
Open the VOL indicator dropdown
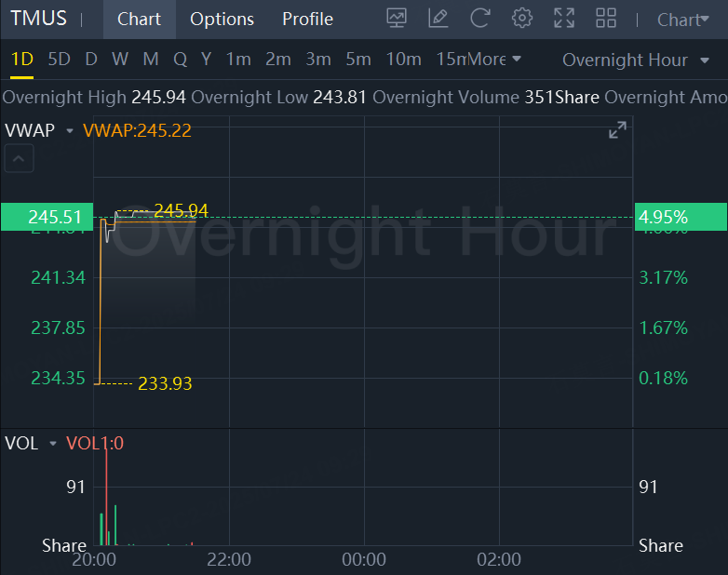click(53, 444)
